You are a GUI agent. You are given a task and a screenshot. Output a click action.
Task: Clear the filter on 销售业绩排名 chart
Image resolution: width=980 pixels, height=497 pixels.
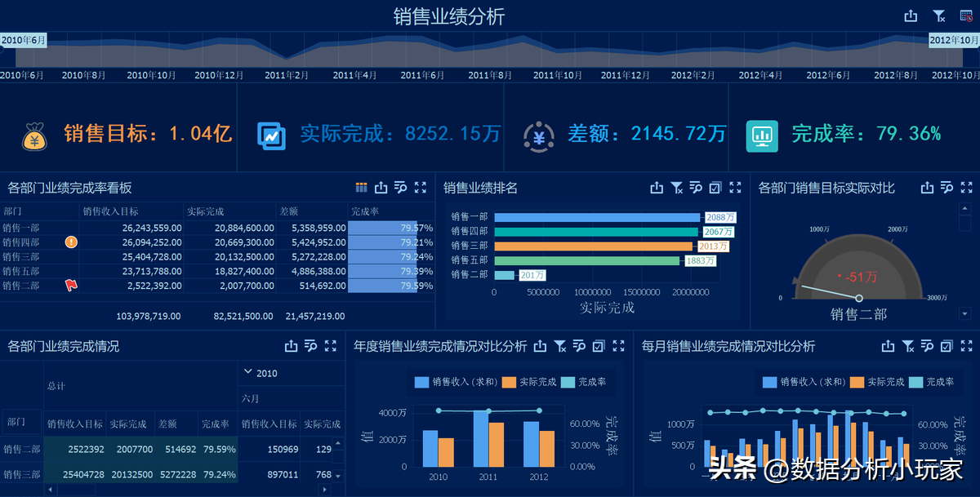[x=676, y=188]
